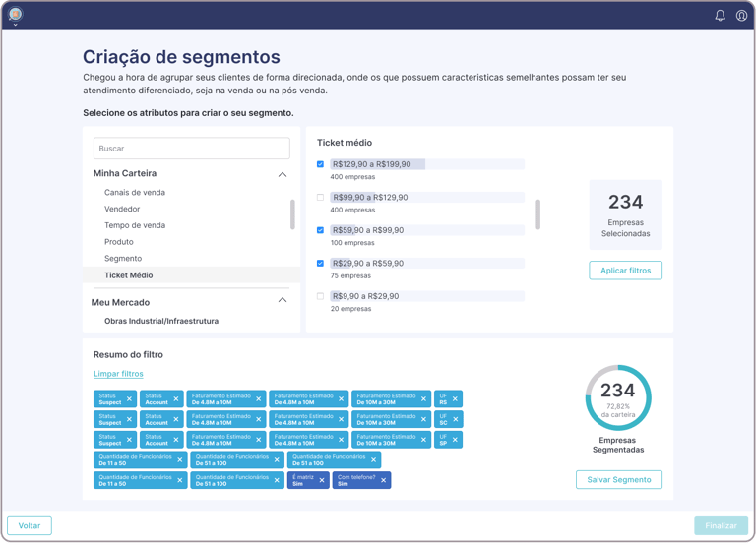Remove Status Account chip in UF SC row
756x545 pixels.
click(176, 419)
